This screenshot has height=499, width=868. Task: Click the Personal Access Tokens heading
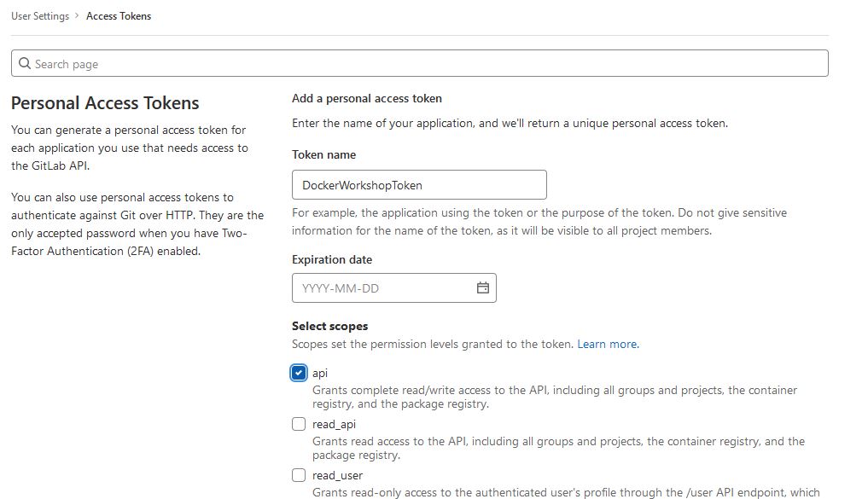click(105, 103)
